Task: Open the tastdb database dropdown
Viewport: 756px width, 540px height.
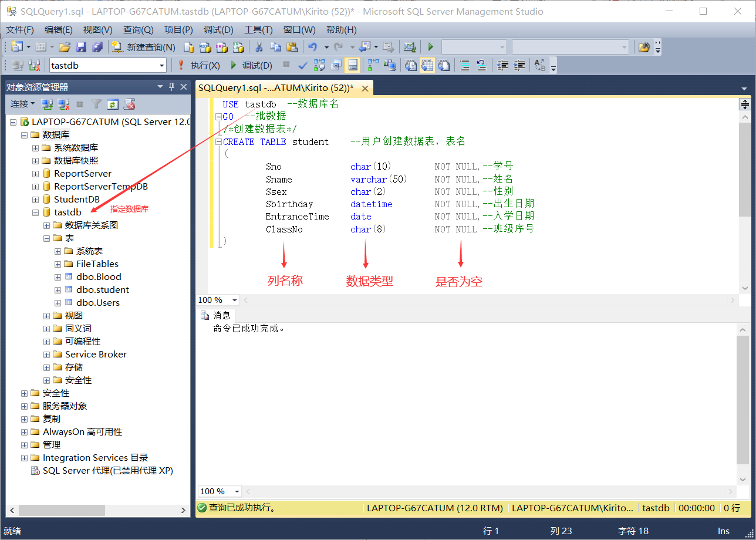Action: click(162, 65)
